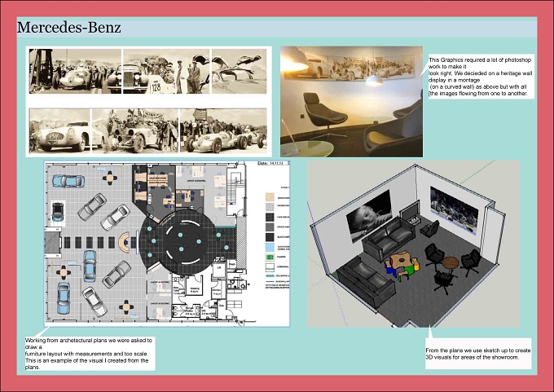Click the 'Date: 14.11.12' label on plan
The image size is (554, 392).
[271, 163]
